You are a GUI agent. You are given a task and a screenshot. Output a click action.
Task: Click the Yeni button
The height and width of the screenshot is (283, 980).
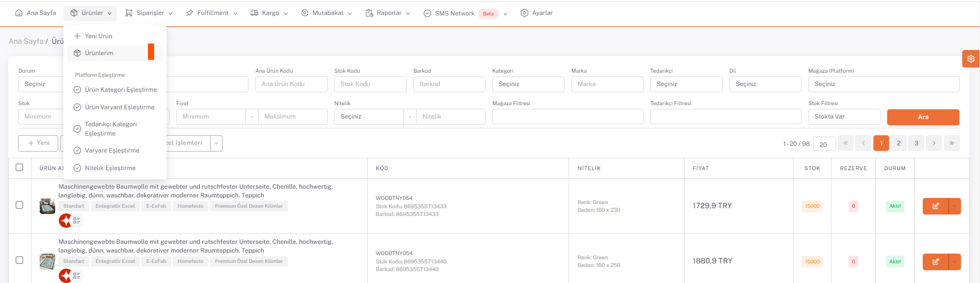pos(39,143)
